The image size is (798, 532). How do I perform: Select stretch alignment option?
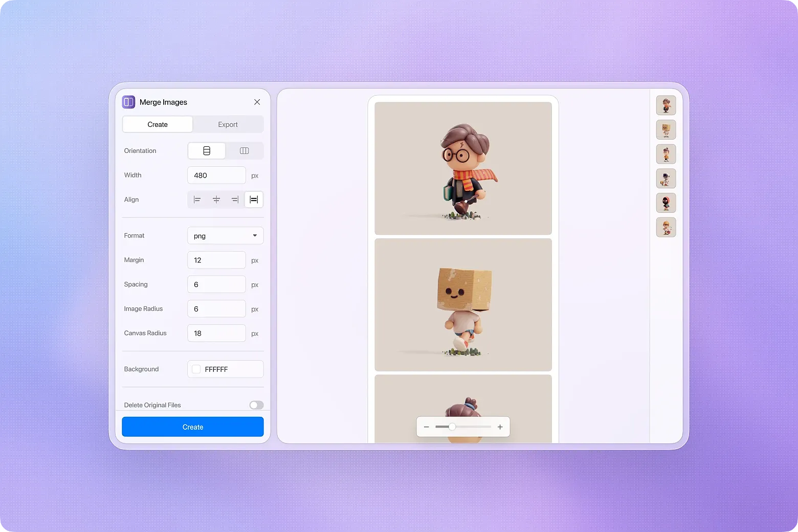[254, 199]
